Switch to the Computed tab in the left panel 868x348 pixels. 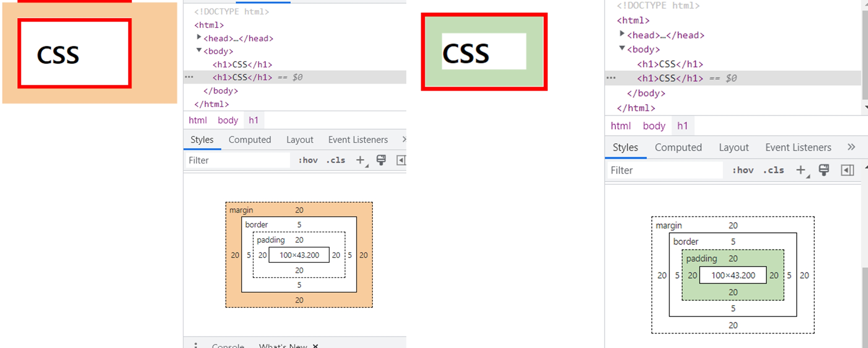pyautogui.click(x=250, y=140)
